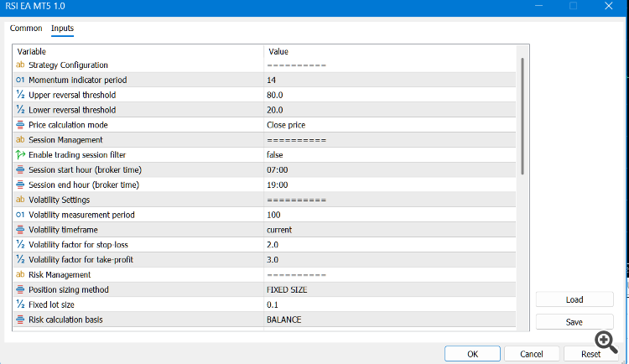The image size is (629, 364).
Task: Edit the Lower reversal threshold value 20.0
Action: [x=389, y=110]
